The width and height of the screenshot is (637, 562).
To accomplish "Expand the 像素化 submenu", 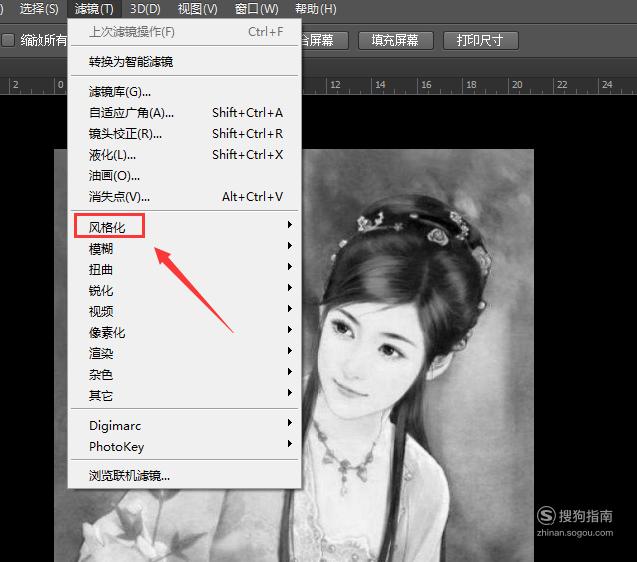I will pyautogui.click(x=185, y=332).
